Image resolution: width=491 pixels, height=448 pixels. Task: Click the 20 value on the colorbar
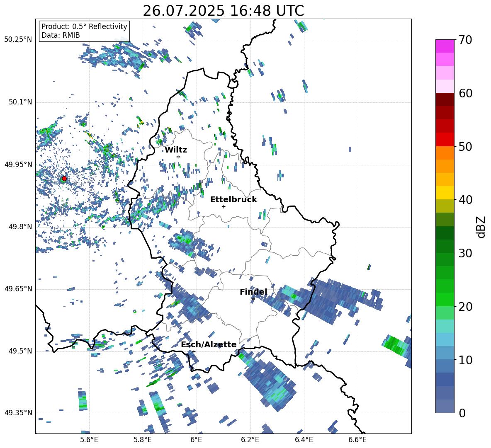(465, 307)
